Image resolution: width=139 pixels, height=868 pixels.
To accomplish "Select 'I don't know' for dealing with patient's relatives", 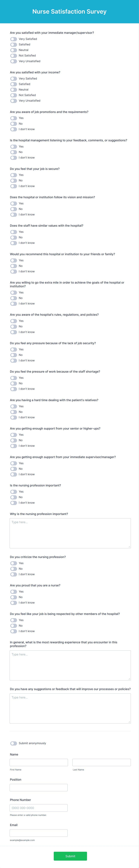I will tap(13, 417).
